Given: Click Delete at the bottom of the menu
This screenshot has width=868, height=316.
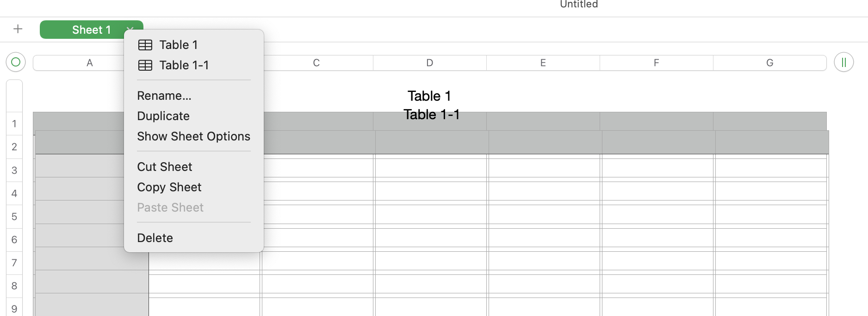Looking at the screenshot, I should (x=155, y=237).
